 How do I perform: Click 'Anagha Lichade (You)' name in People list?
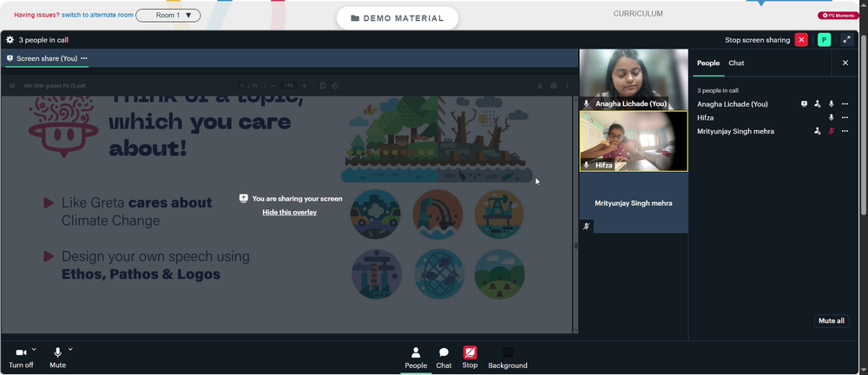tap(733, 103)
